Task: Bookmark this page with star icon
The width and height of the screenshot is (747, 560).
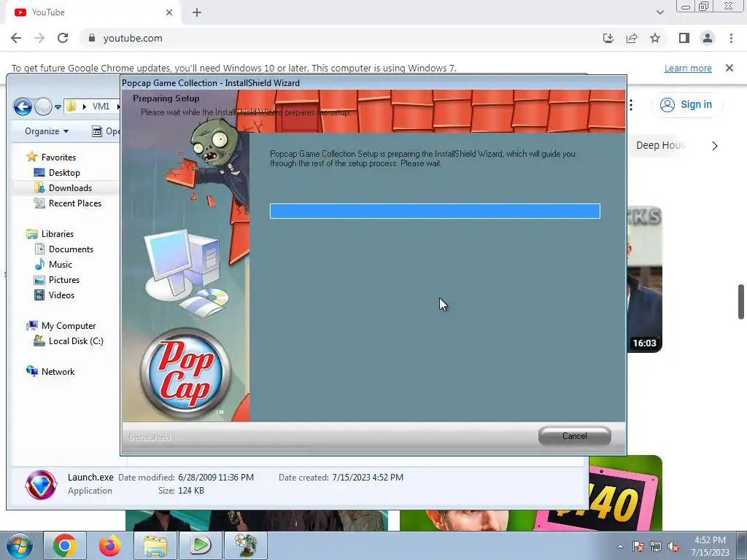Action: 655,38
